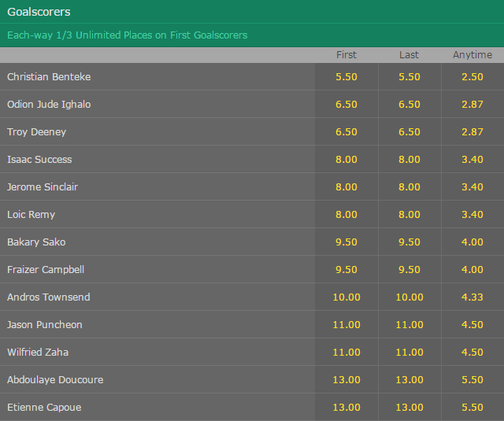Pick Andros Townsend anytime odds 4.33
The height and width of the screenshot is (421, 504).
(x=472, y=297)
